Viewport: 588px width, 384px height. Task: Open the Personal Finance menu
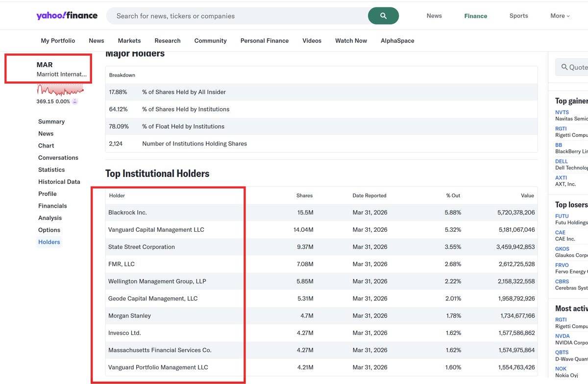coord(265,41)
